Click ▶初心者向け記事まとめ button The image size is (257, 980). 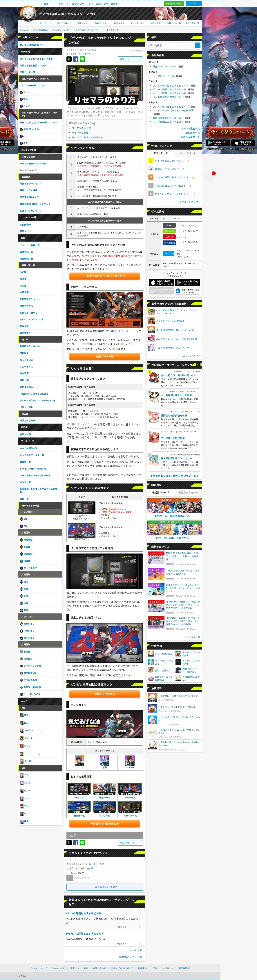click(104, 823)
